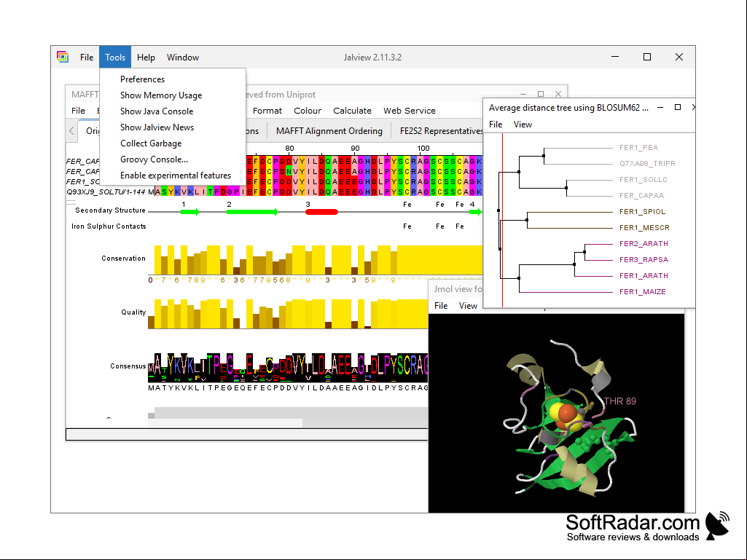Select FER2_ARATH leaf in the tree
The height and width of the screenshot is (560, 747).
click(x=644, y=244)
